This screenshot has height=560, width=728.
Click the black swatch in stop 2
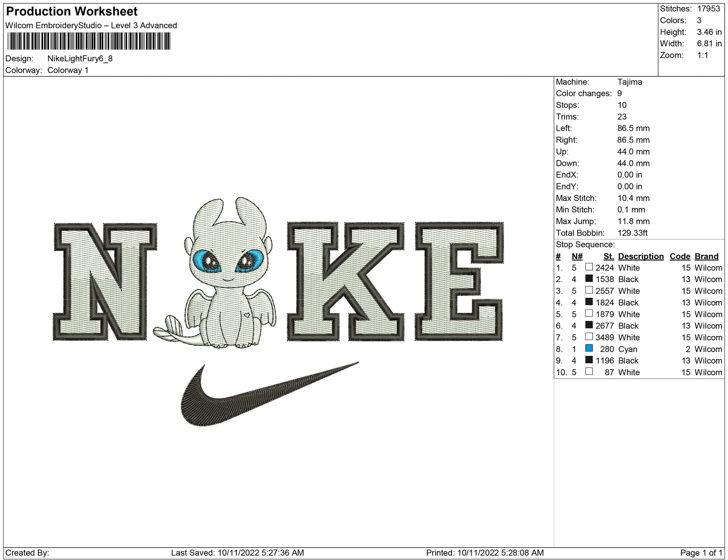tap(589, 279)
